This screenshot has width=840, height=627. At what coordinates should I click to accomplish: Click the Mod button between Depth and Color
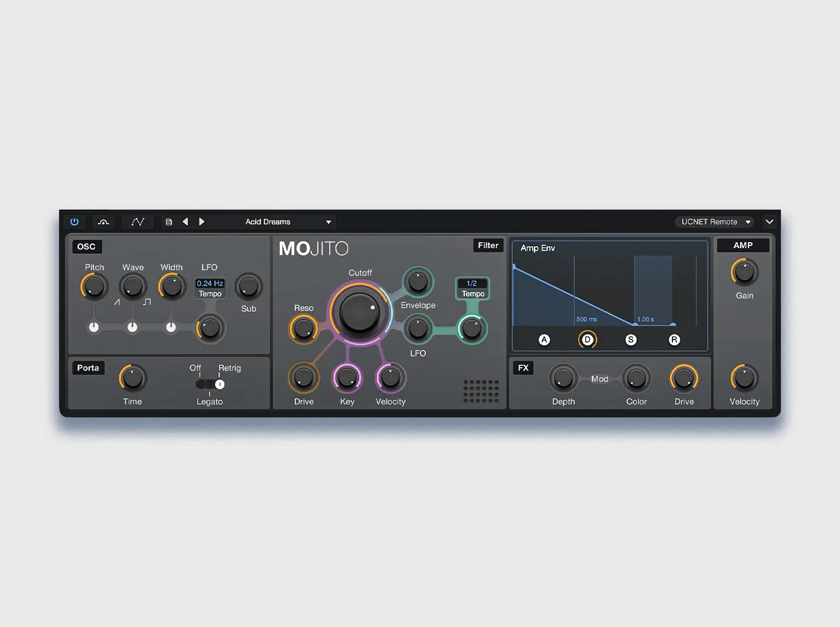pyautogui.click(x=600, y=379)
